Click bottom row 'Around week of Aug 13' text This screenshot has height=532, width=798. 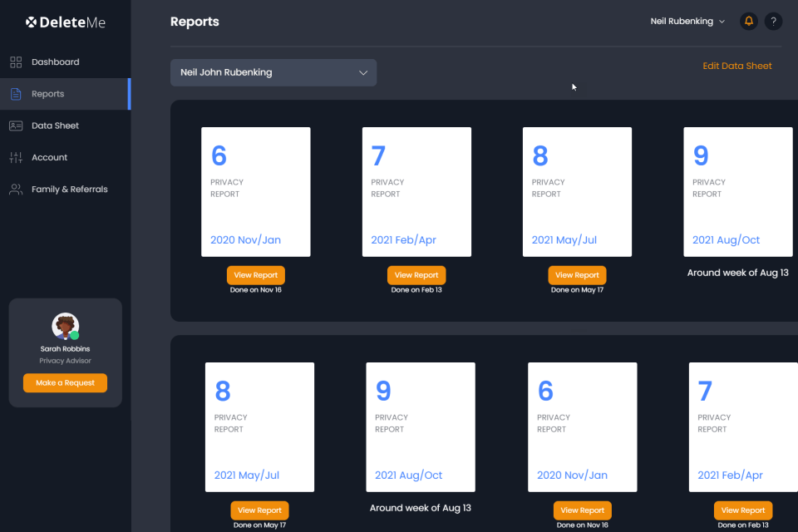click(421, 508)
